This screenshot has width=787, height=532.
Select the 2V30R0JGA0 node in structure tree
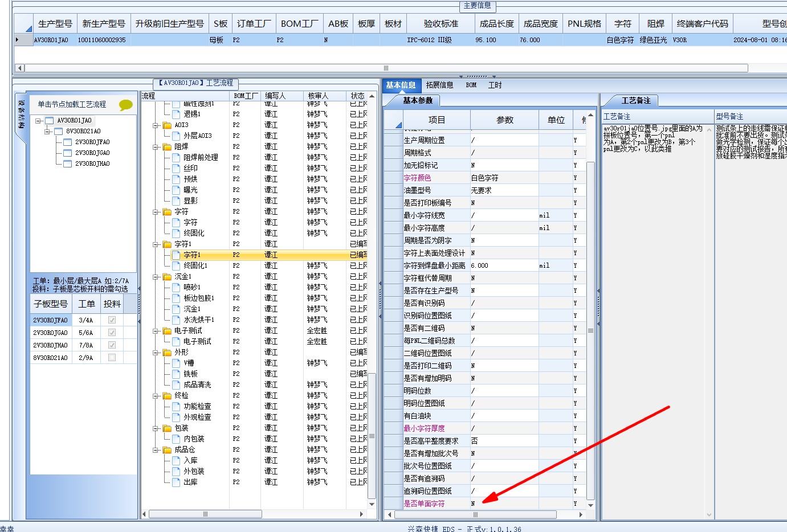(92, 153)
